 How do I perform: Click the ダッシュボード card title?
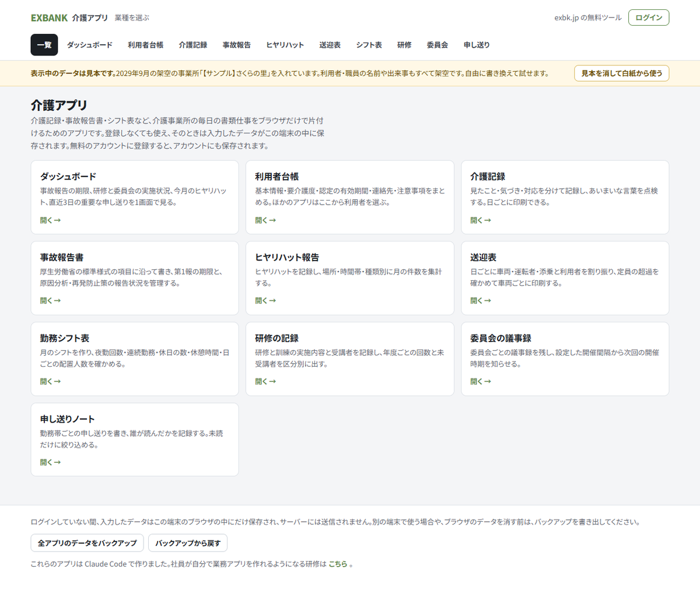point(68,177)
